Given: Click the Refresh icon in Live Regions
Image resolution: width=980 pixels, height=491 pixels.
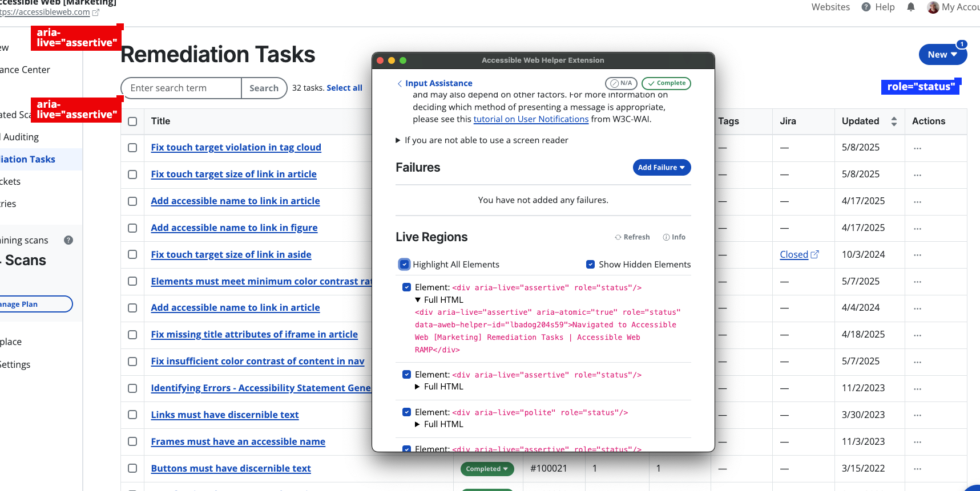Looking at the screenshot, I should 618,237.
